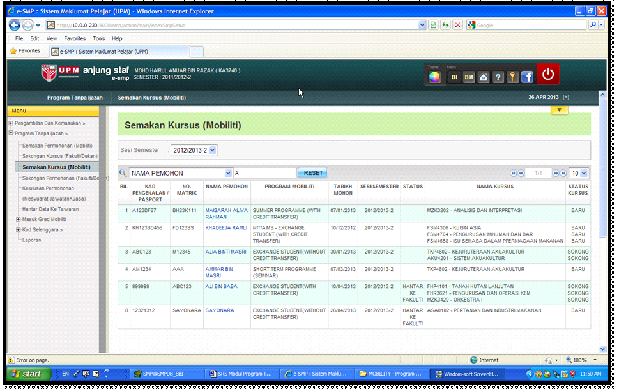This screenshot has height=392, width=620.
Task: Go to the next results page
Action: [556, 173]
